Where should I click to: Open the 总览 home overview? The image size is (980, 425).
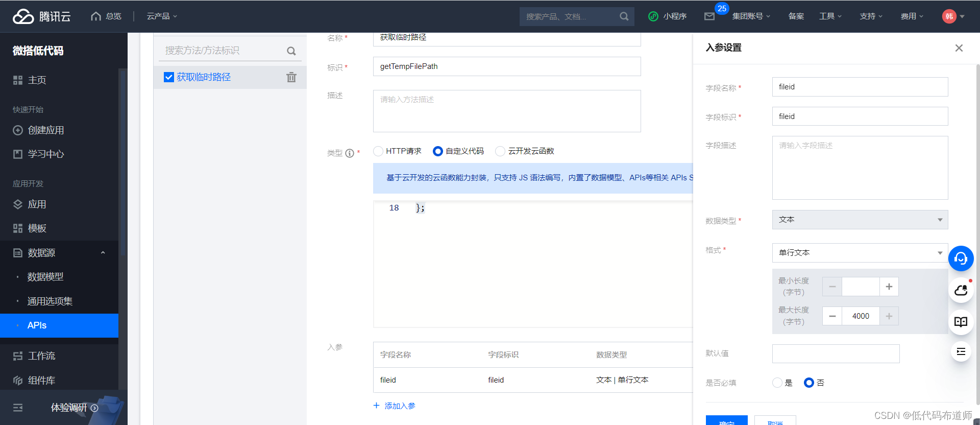point(106,16)
